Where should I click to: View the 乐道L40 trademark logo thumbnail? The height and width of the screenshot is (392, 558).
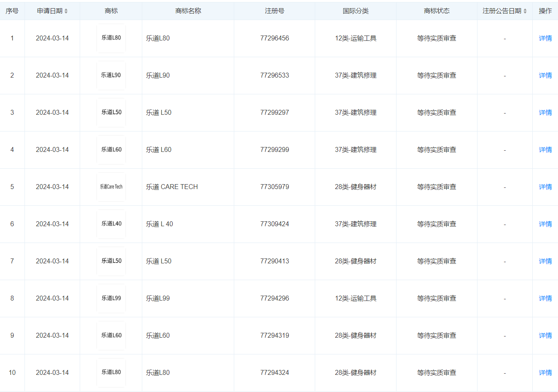[111, 224]
